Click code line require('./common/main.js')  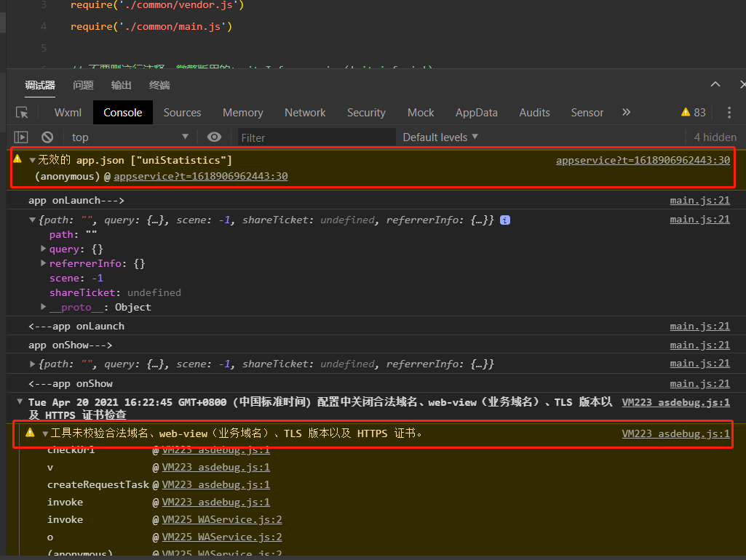151,27
